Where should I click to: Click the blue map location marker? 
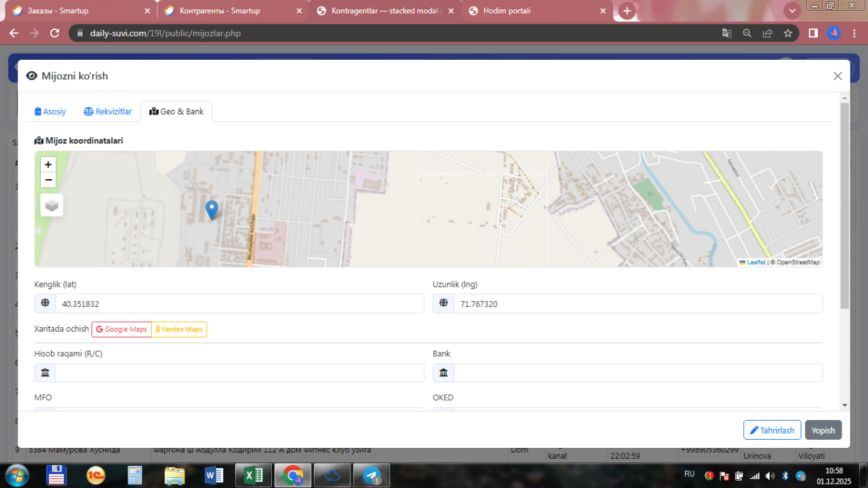click(x=212, y=210)
